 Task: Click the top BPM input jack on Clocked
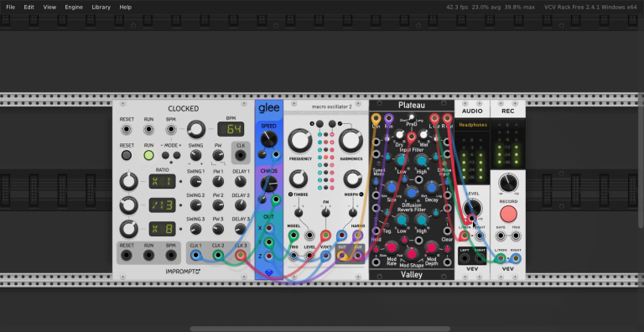[171, 129]
